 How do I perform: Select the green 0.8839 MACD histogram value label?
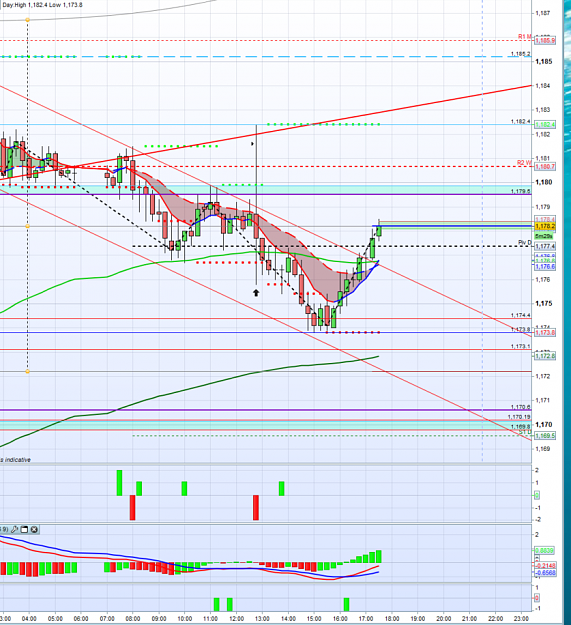coord(544,550)
